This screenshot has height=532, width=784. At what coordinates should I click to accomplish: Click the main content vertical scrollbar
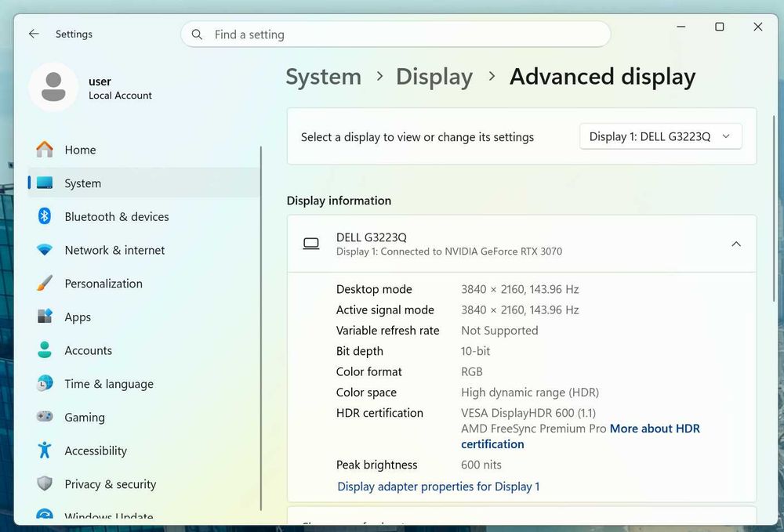pos(774,208)
